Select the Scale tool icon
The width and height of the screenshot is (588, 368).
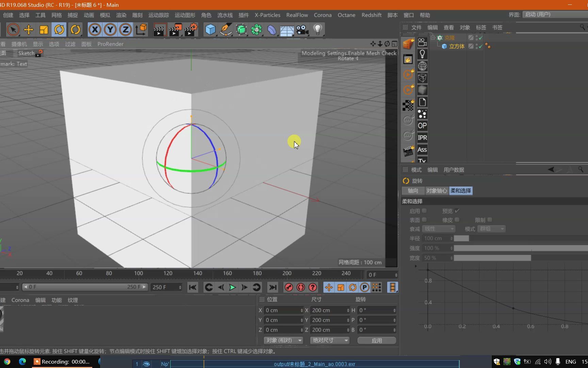44,30
